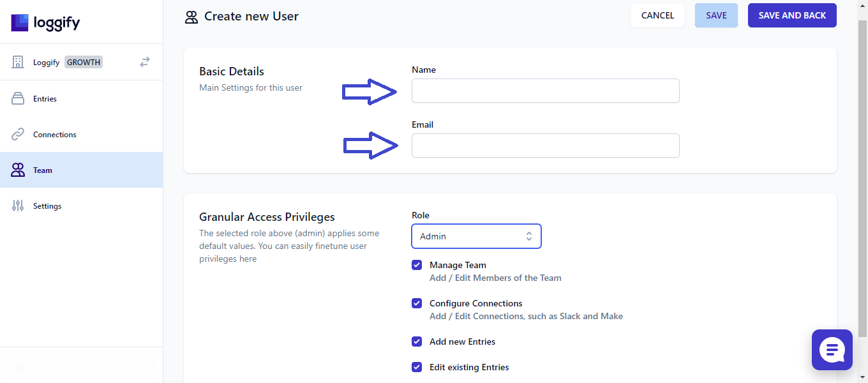Click the 'such as Slack and Make' description
Viewport: 868px width, 383px height.
point(575,316)
